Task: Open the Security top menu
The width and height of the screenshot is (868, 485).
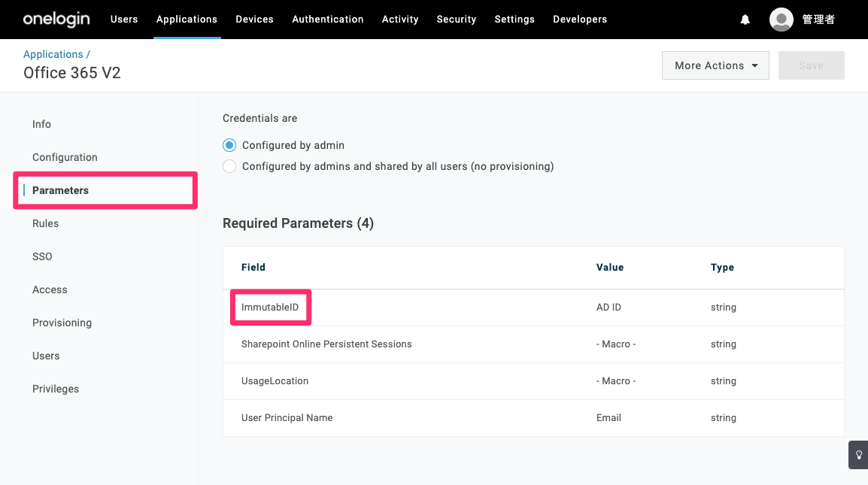Action: 456,20
